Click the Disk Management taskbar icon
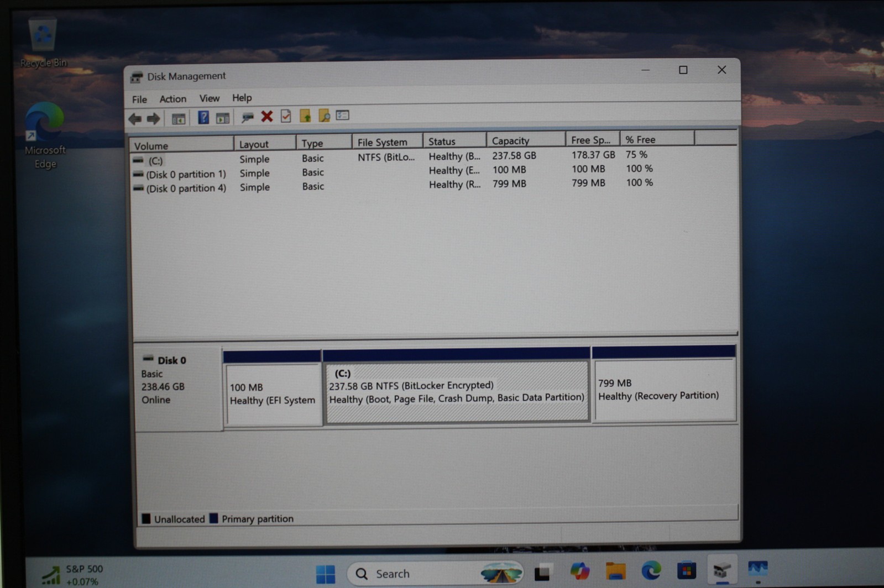The image size is (884, 588). tap(722, 569)
